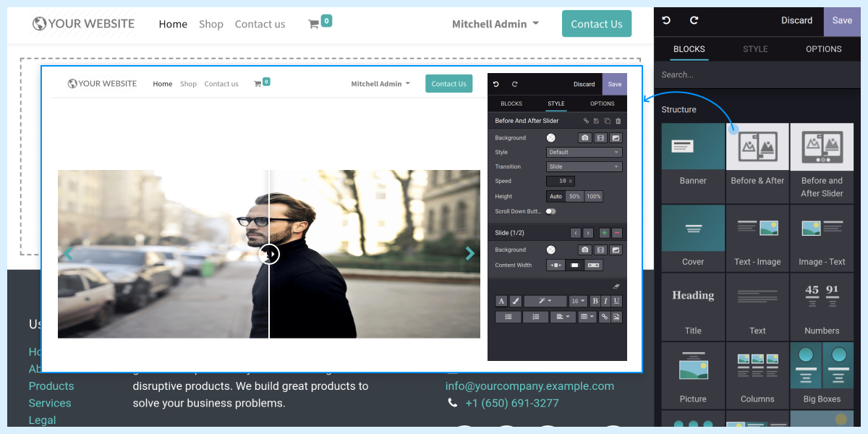Viewport: 868px width, 434px height.
Task: Select full Content Width for the slide
Action: [593, 265]
